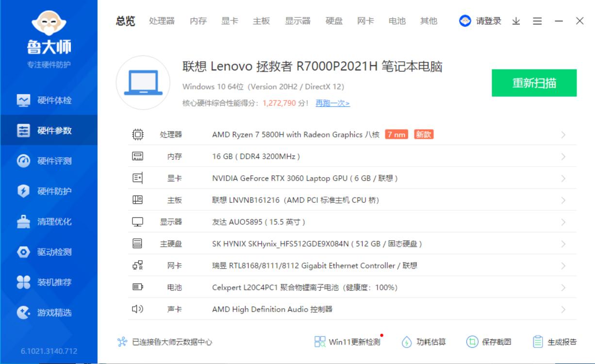Click the laptop computer icon
Image resolution: width=595 pixels, height=364 pixels.
coord(143,83)
